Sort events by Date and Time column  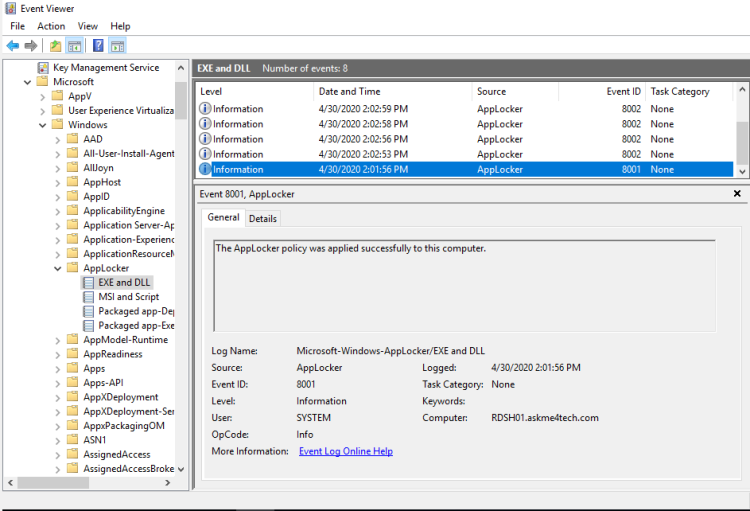click(349, 92)
